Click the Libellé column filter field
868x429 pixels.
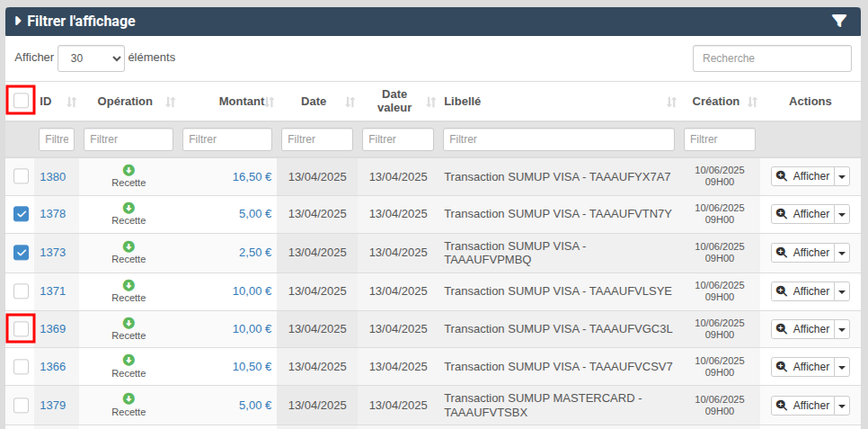[x=559, y=139]
